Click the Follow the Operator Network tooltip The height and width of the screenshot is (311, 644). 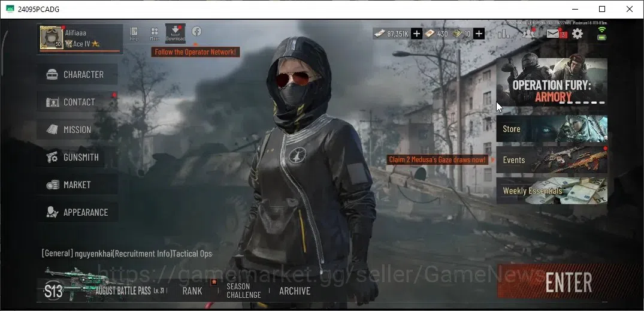[195, 52]
